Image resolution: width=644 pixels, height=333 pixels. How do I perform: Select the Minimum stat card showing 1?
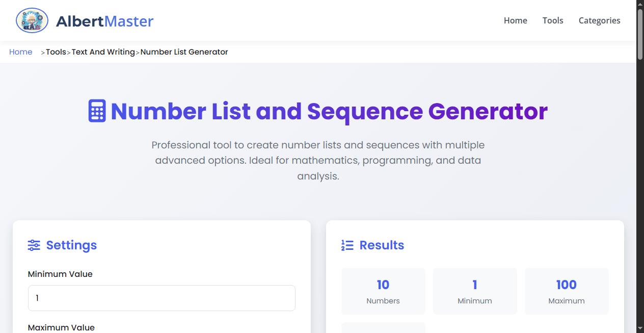tap(474, 291)
